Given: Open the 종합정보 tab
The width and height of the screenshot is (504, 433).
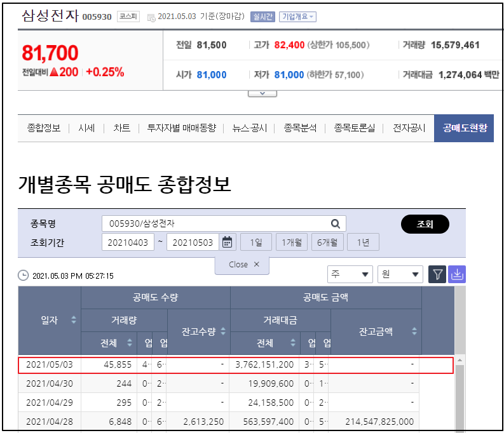Looking at the screenshot, I should (x=44, y=128).
